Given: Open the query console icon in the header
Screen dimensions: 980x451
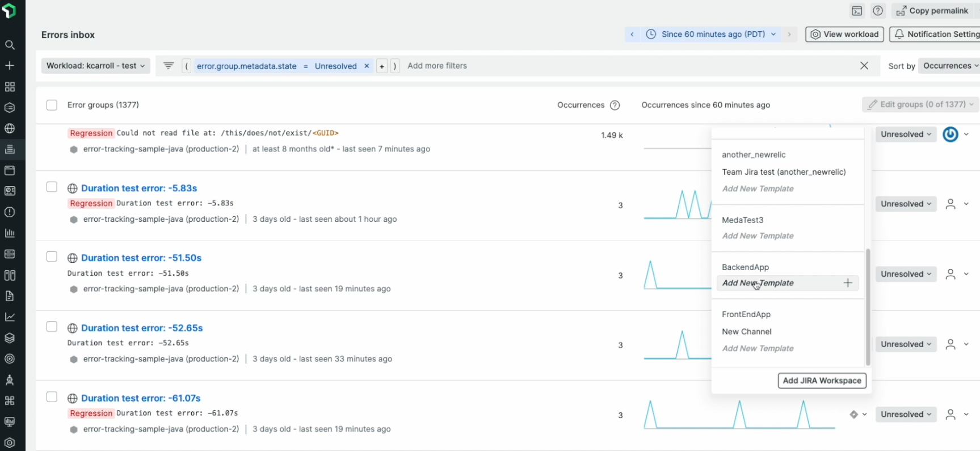Looking at the screenshot, I should click(857, 11).
